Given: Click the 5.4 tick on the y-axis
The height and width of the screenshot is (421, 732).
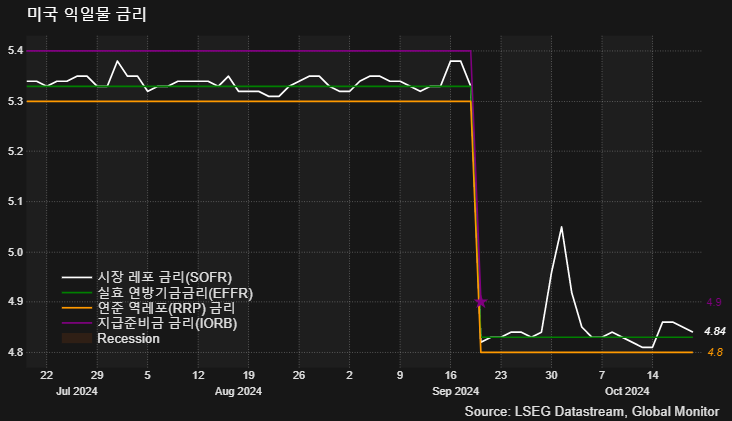Looking at the screenshot, I should click(x=15, y=51).
